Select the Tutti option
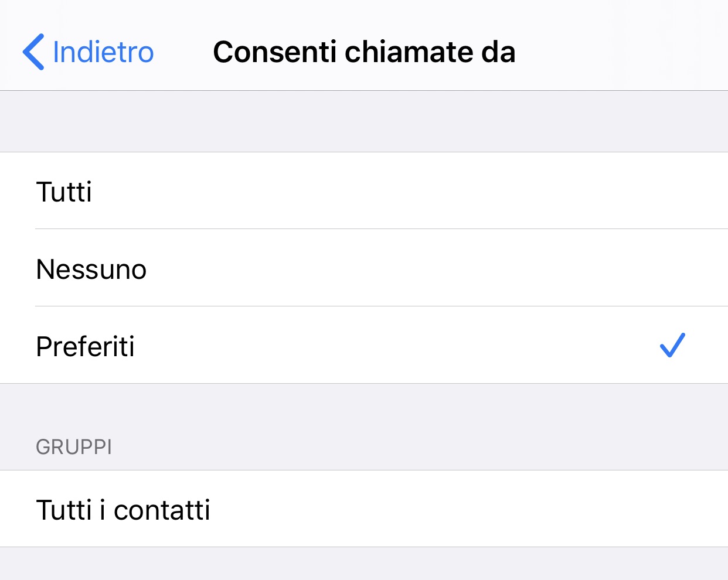Viewport: 728px width, 580px height. click(x=64, y=192)
